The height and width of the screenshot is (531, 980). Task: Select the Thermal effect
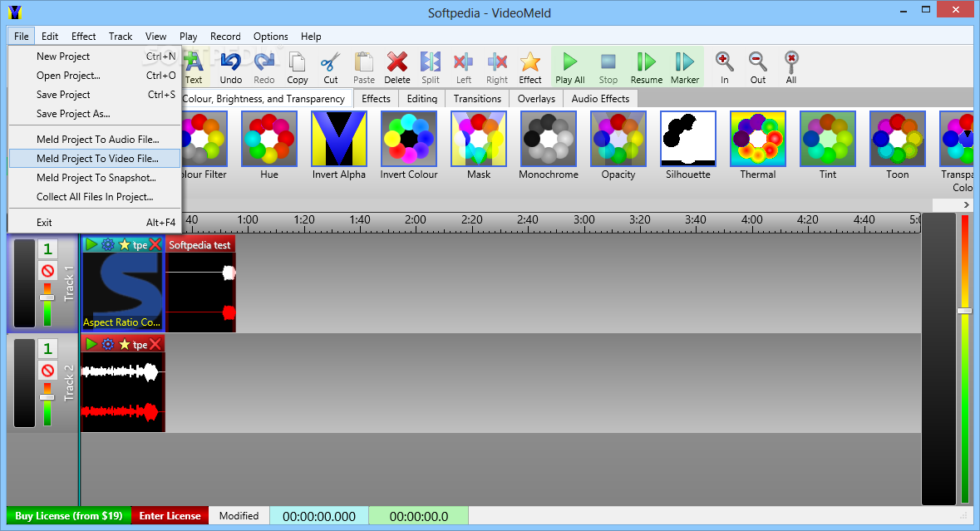coord(757,139)
